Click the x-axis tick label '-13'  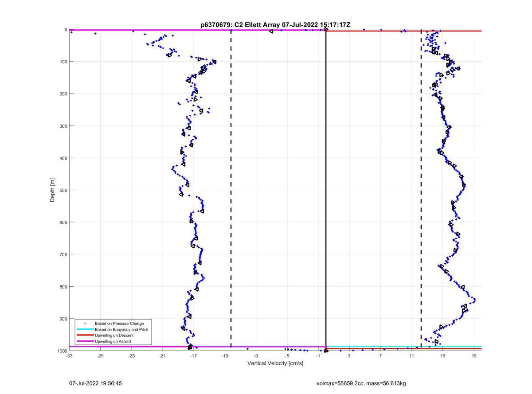pyautogui.click(x=225, y=356)
